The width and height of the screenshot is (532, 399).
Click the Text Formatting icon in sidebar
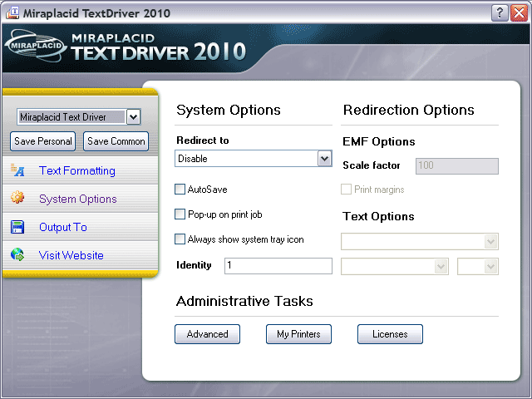pos(17,170)
